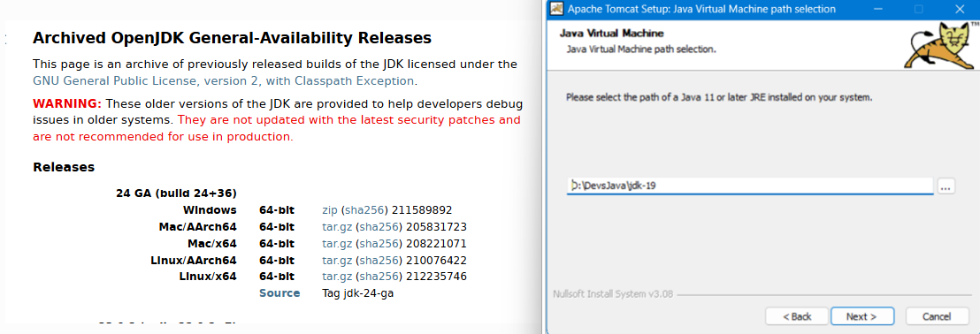This screenshot has width=980, height=334.
Task: Download the Linux/AArch64 tar.gz link
Action: coord(338,260)
